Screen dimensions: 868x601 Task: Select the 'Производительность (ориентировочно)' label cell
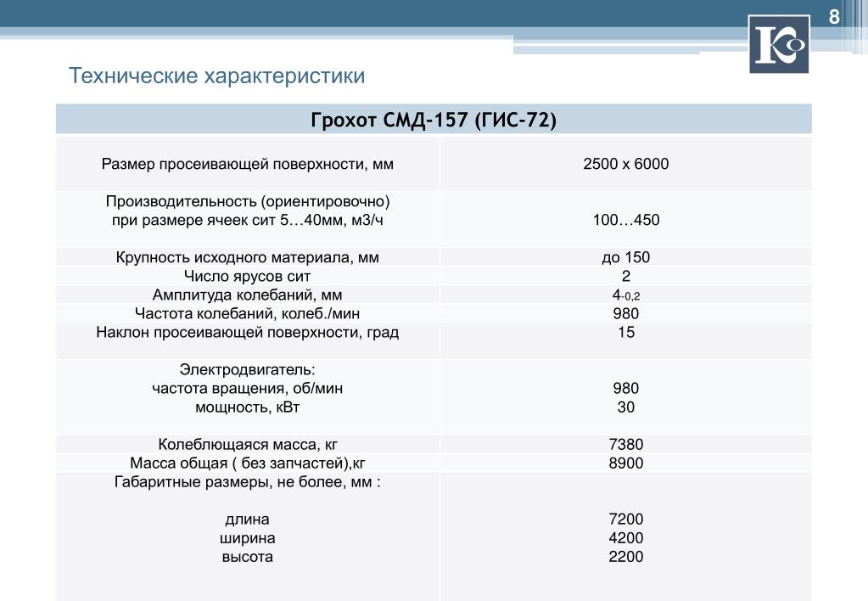point(248,202)
